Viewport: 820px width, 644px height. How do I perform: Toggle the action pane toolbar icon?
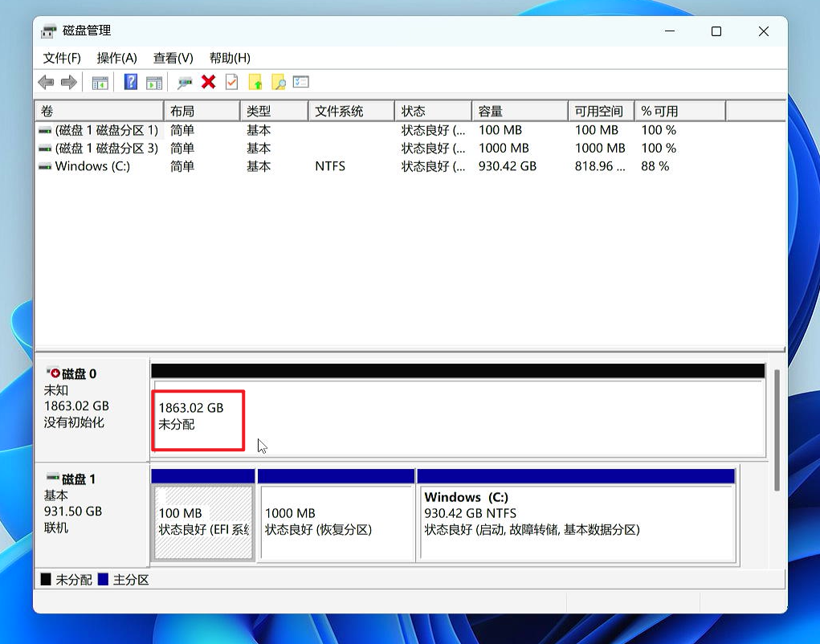[153, 83]
